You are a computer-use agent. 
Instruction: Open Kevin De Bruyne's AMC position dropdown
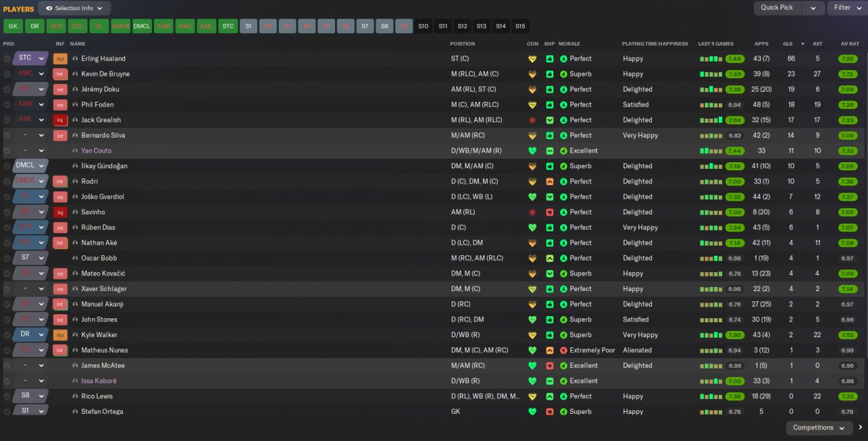point(31,74)
